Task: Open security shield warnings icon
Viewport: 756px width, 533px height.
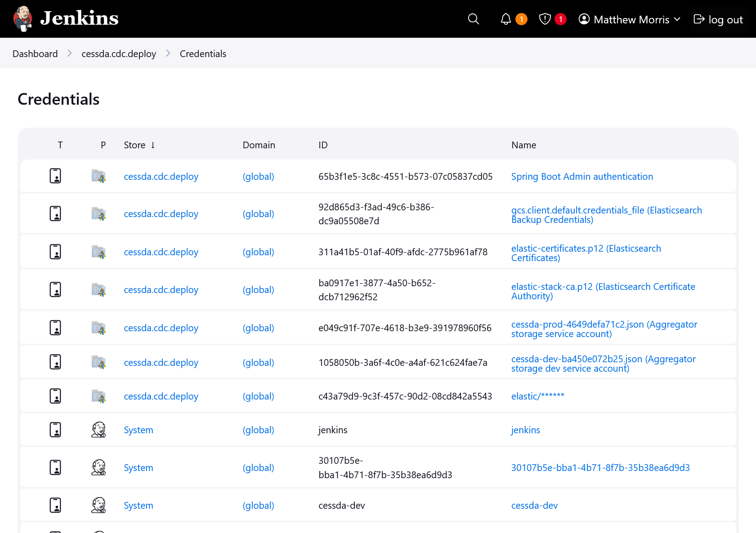Action: pos(545,19)
